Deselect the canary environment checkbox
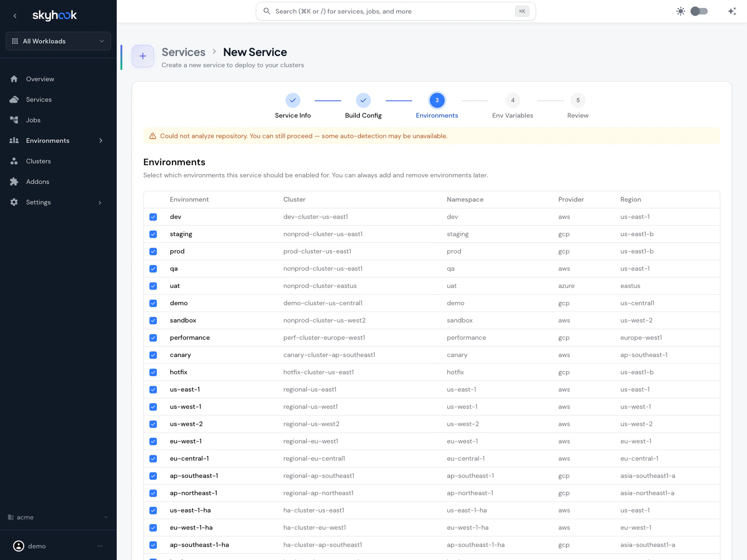 [x=153, y=355]
